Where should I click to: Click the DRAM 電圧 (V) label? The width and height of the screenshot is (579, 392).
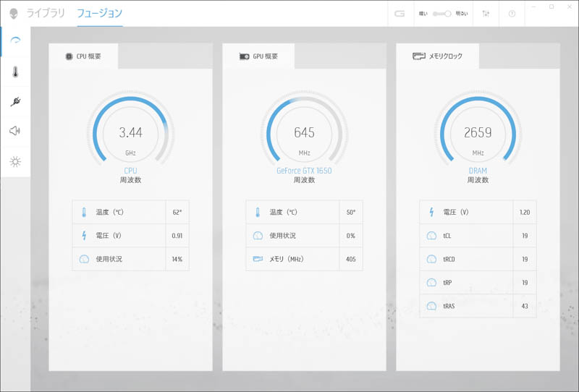(x=456, y=212)
